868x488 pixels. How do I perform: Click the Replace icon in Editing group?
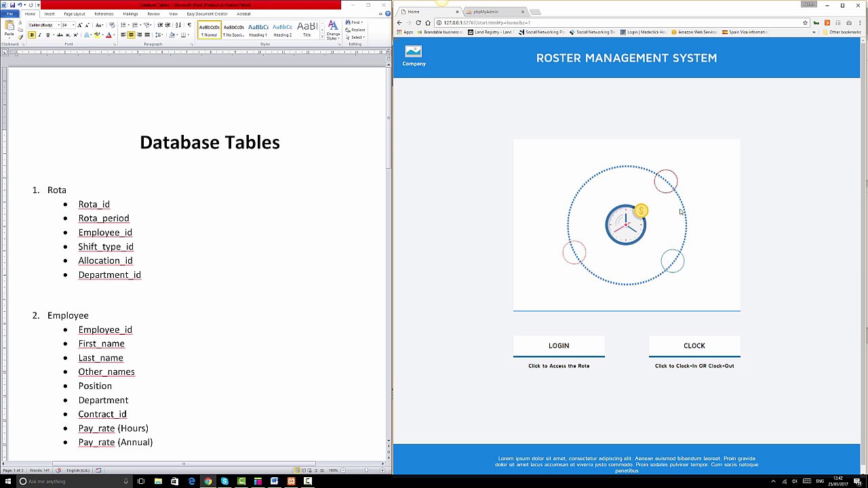pos(355,30)
